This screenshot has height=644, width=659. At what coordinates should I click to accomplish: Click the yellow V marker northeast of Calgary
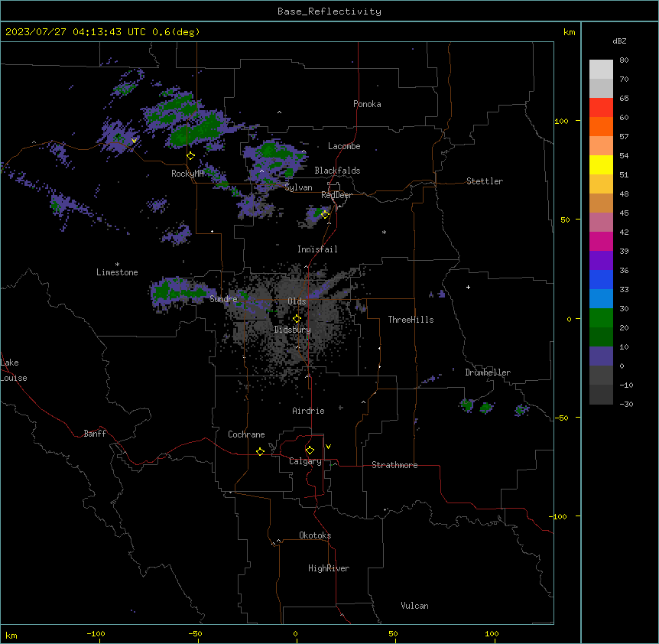pyautogui.click(x=328, y=447)
